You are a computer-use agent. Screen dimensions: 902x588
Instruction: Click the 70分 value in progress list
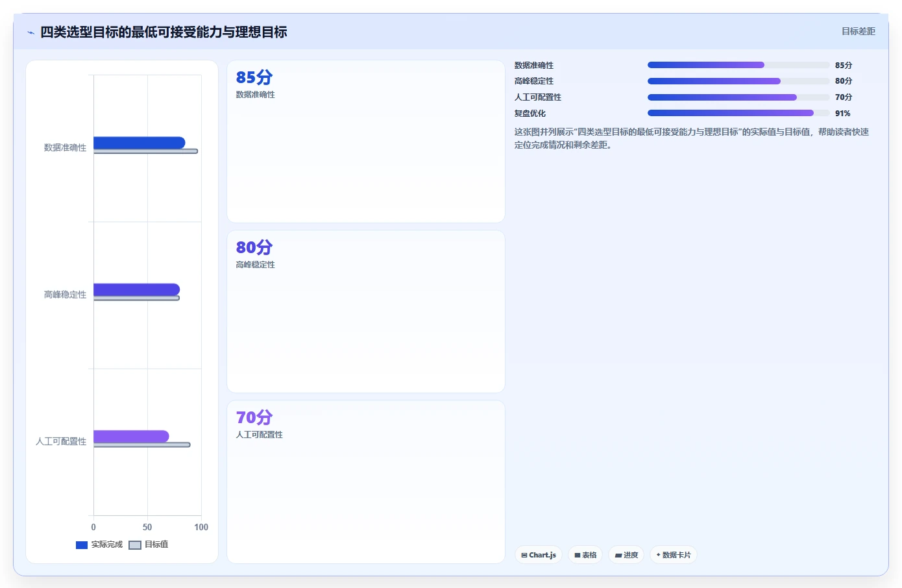[x=844, y=97]
